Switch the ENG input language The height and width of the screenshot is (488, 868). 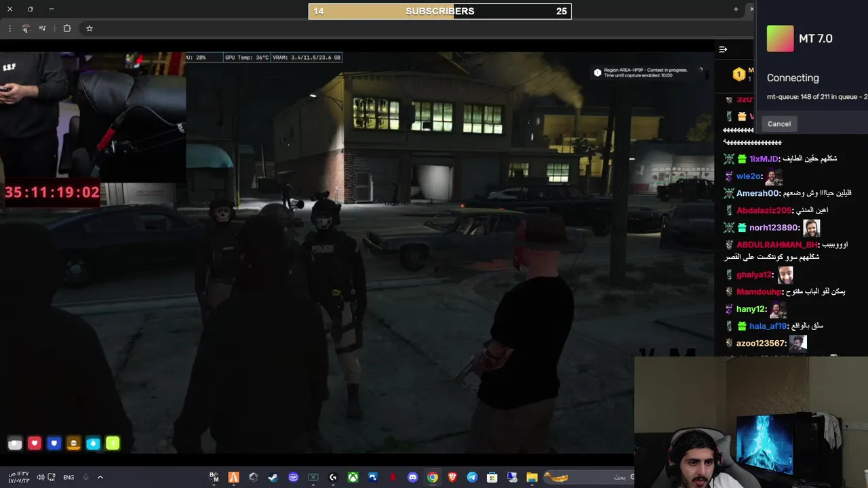pos(68,477)
